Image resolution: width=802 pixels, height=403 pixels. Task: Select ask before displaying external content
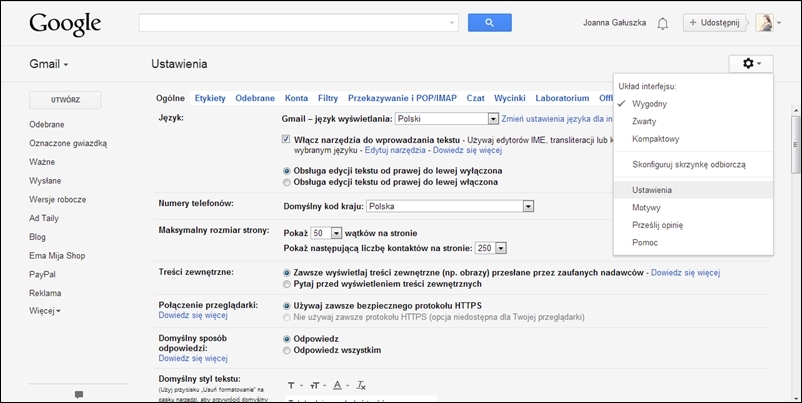287,284
